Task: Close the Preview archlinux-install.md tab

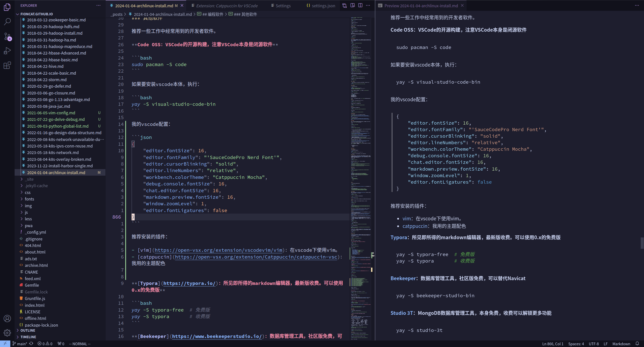Action: [462, 6]
